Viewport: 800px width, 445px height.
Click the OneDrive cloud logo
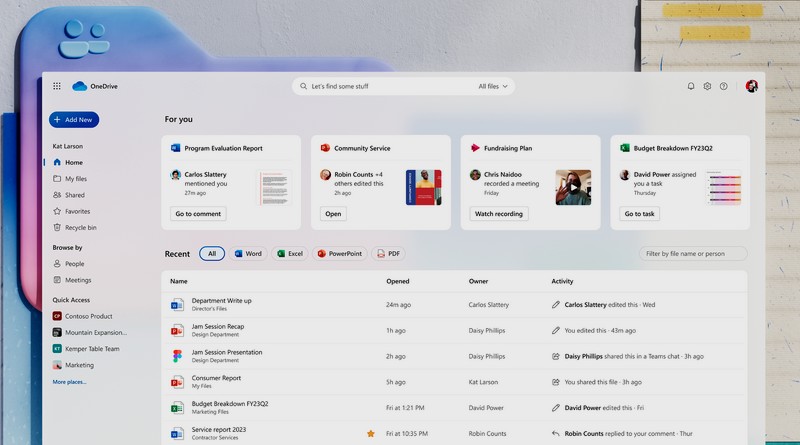80,87
